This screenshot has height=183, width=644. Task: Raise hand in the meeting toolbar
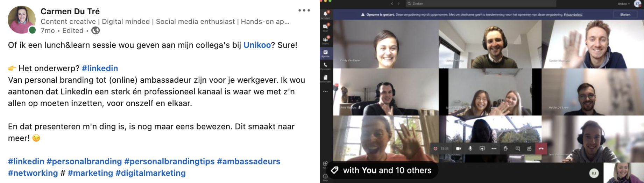pyautogui.click(x=506, y=148)
